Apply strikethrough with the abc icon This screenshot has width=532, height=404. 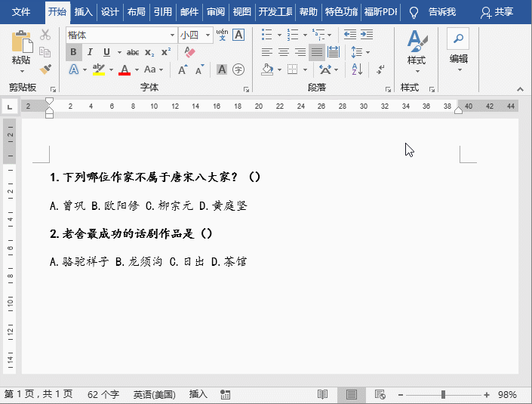click(133, 52)
